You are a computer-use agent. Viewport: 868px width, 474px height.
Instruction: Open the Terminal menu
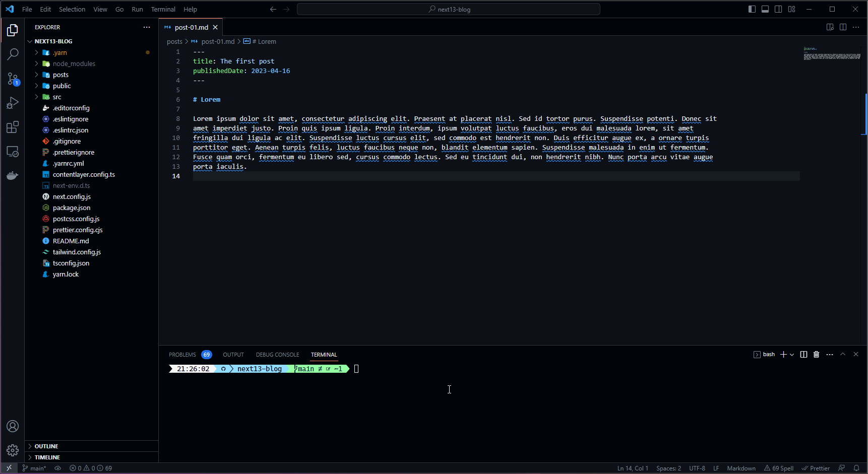163,9
